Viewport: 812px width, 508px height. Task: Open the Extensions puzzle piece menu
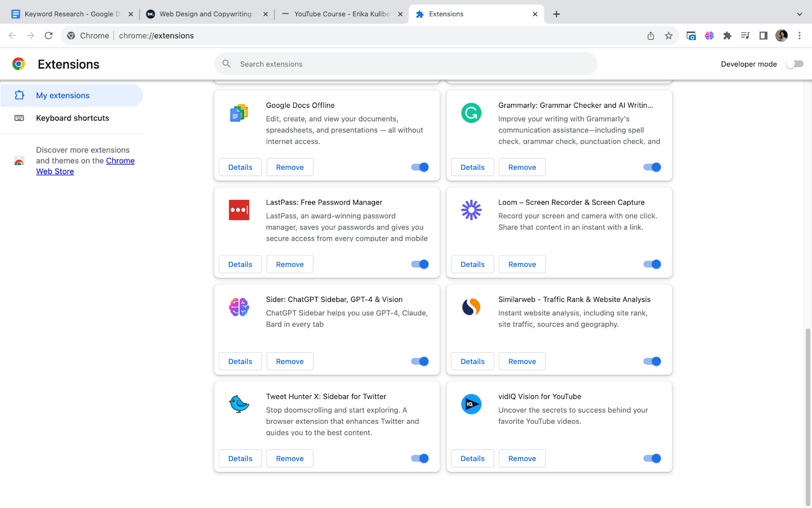click(x=727, y=36)
